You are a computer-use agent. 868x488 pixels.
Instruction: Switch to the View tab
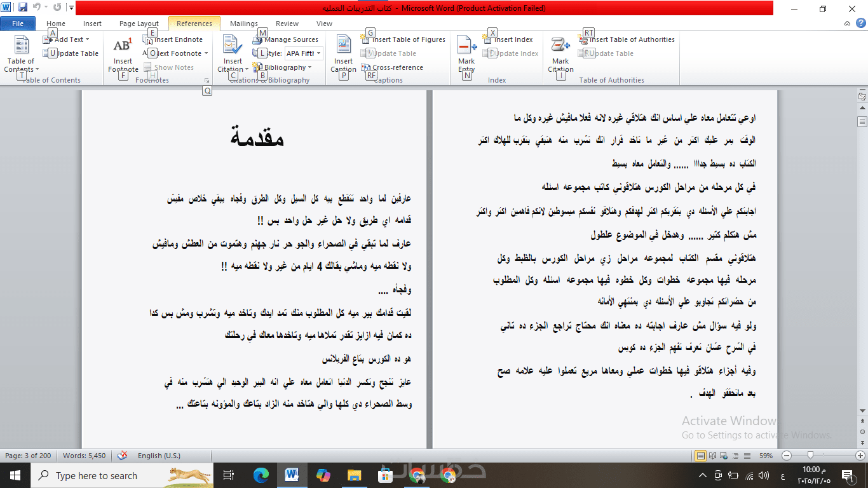click(x=324, y=24)
